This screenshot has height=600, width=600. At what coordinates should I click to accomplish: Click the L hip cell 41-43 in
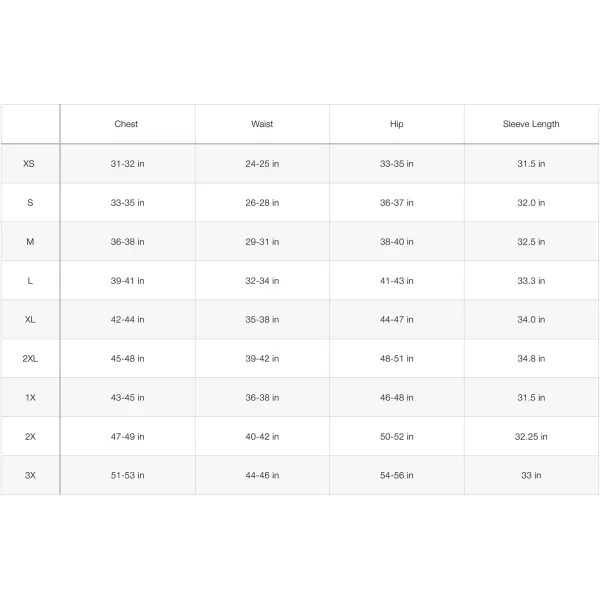(397, 280)
